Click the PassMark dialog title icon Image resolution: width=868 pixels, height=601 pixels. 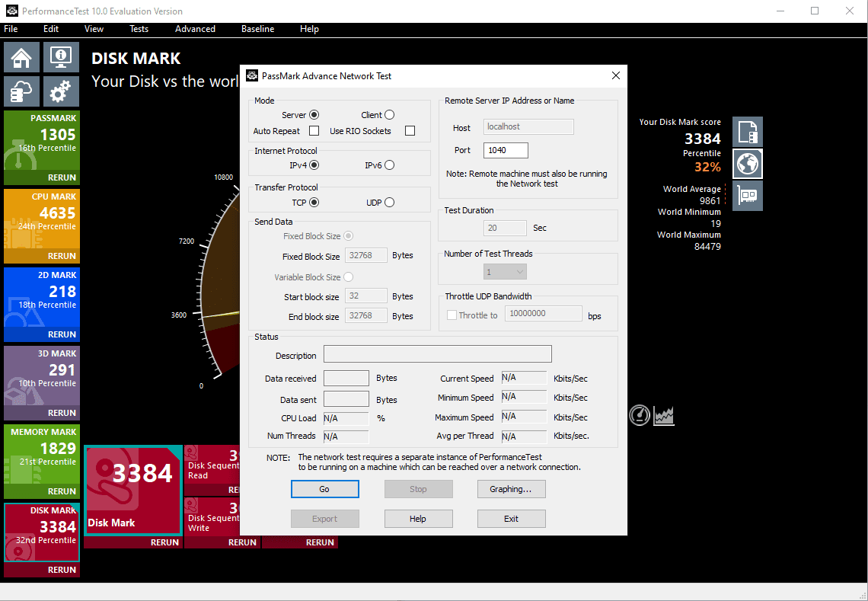(x=253, y=76)
